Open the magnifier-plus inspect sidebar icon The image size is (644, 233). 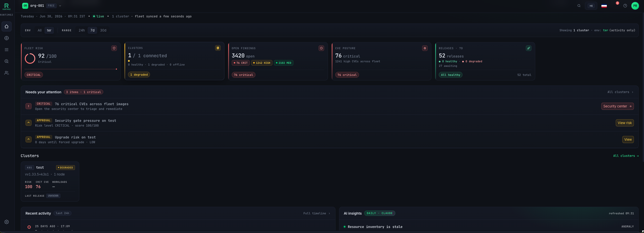pyautogui.click(x=7, y=61)
